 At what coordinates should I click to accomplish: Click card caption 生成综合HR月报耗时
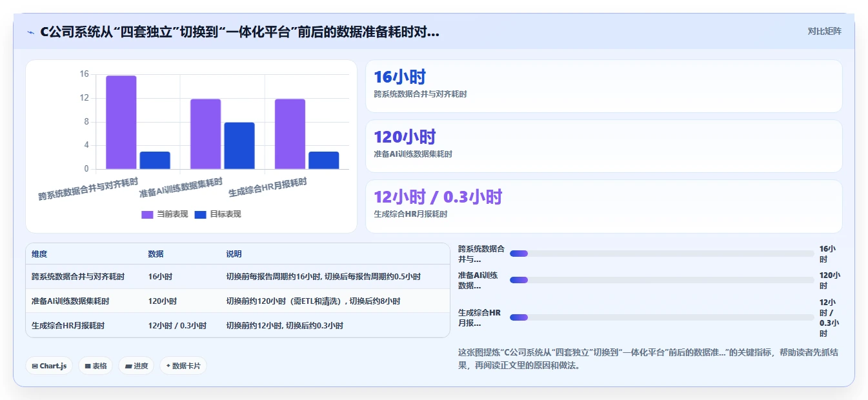pos(410,214)
